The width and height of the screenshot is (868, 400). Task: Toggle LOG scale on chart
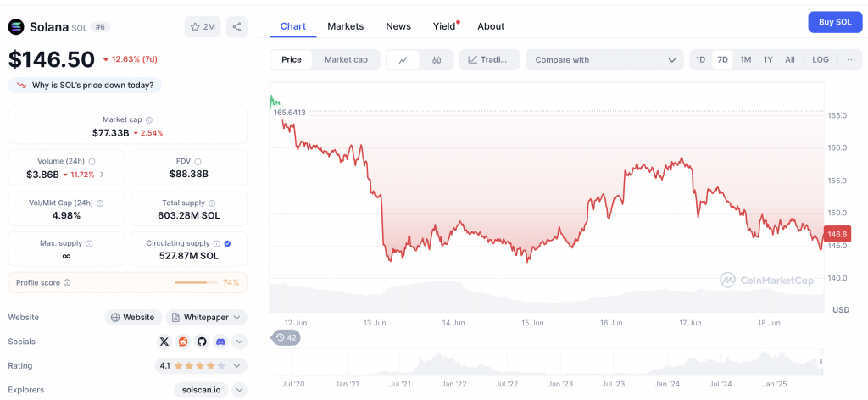821,60
